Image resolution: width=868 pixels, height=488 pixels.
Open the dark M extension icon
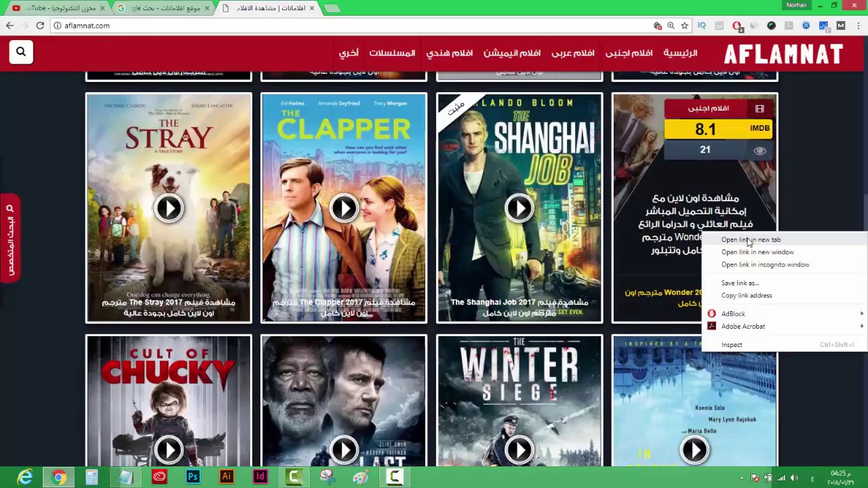841,26
